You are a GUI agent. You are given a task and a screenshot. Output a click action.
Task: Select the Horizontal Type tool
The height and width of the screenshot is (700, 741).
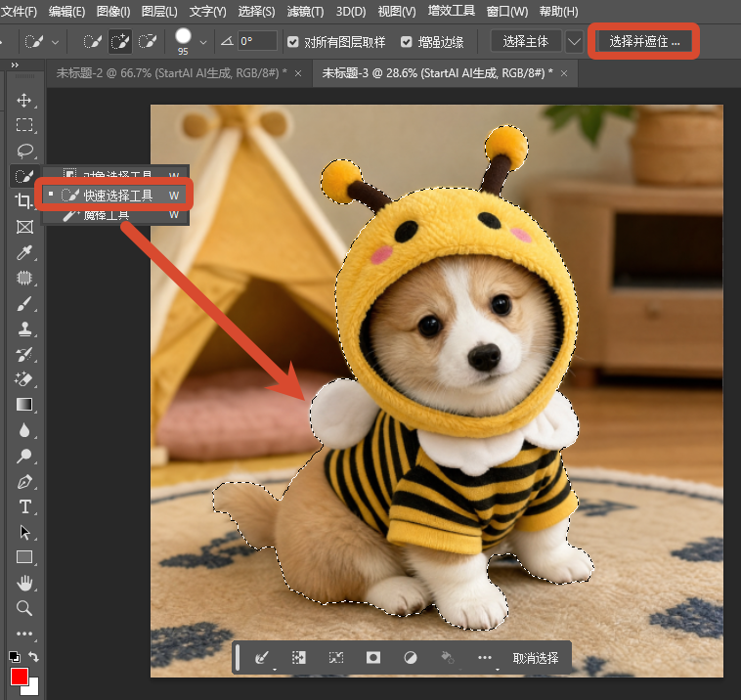click(24, 506)
